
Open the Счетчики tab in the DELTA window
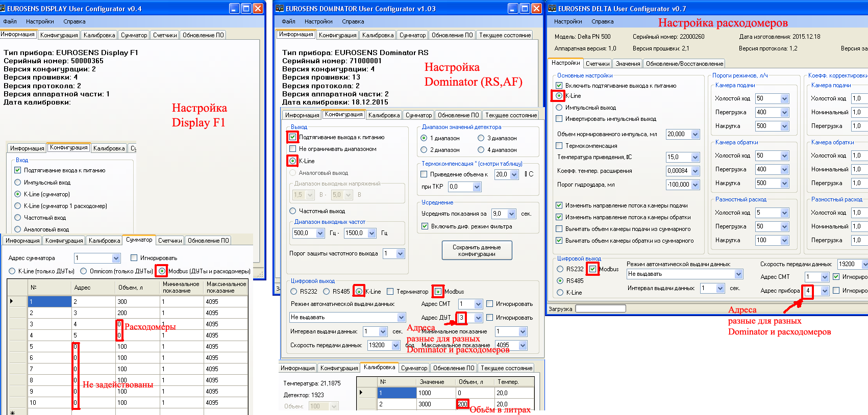pos(598,64)
